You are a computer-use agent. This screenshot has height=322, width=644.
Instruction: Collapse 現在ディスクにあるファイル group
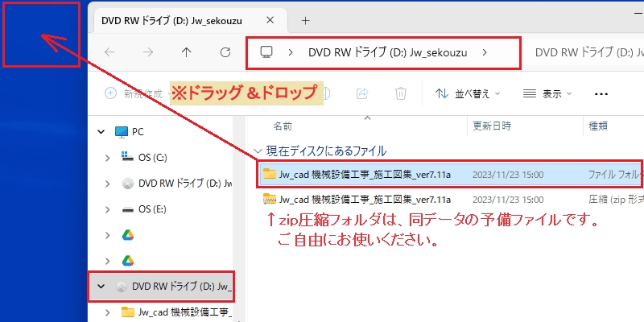[258, 151]
